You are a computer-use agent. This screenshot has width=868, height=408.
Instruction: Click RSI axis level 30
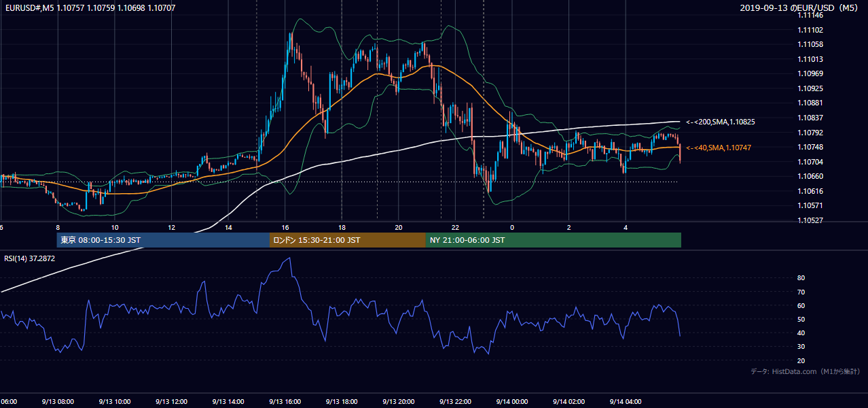(801, 347)
